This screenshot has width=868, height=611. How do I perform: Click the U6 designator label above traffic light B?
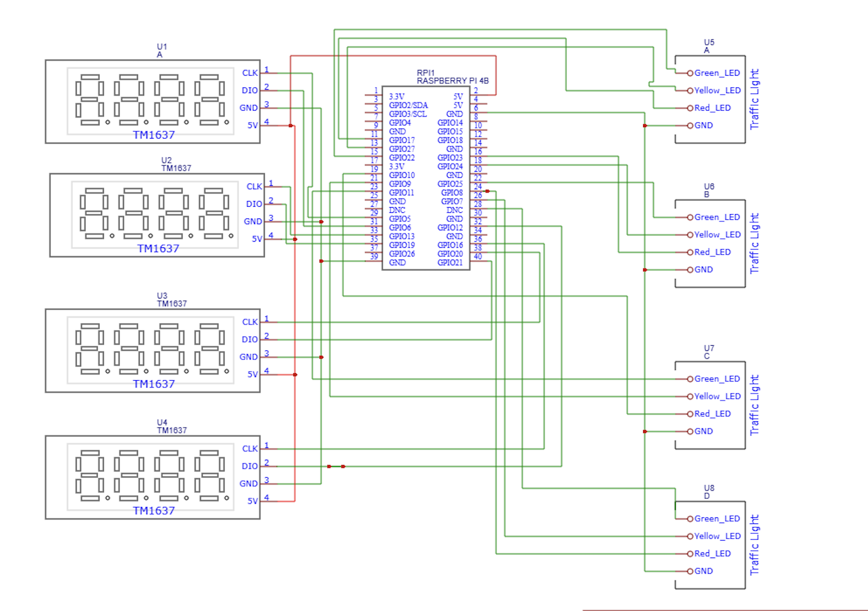709,186
